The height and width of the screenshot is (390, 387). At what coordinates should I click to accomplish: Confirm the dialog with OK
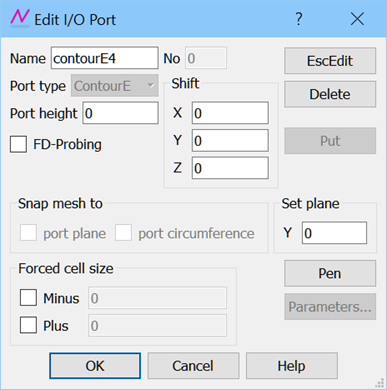[x=95, y=366]
